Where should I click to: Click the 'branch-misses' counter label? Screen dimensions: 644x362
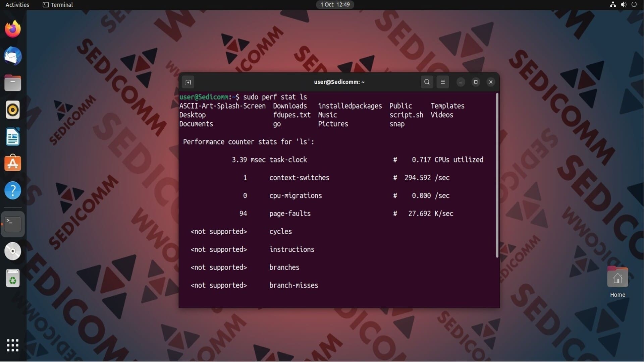pyautogui.click(x=293, y=286)
